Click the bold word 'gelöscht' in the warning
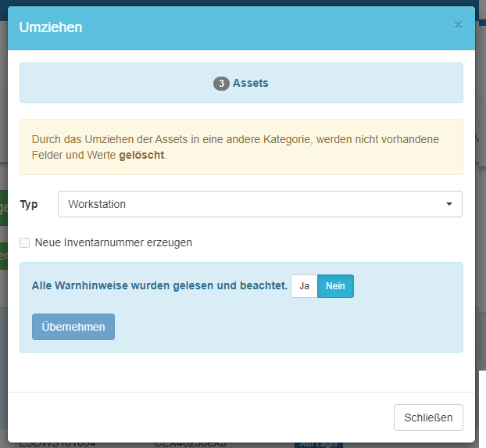 141,155
